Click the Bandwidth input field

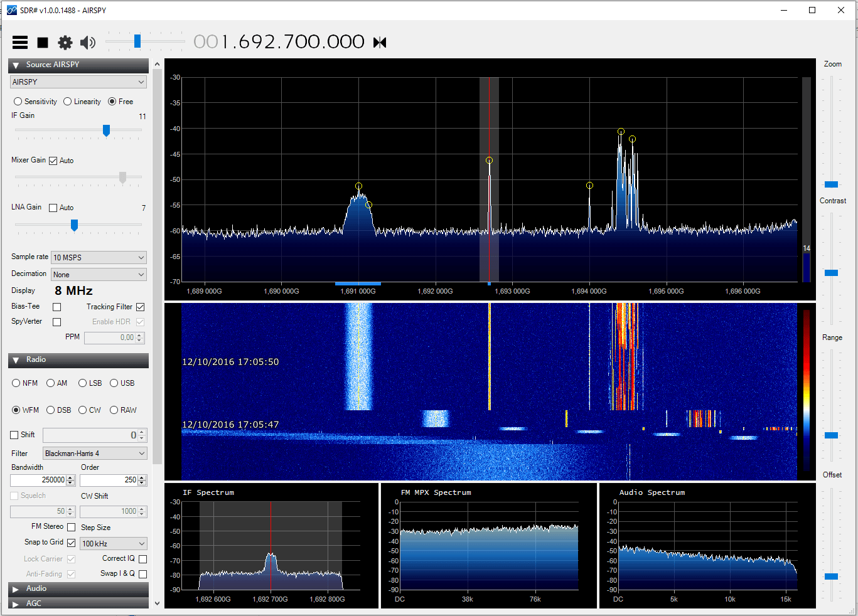[x=38, y=480]
